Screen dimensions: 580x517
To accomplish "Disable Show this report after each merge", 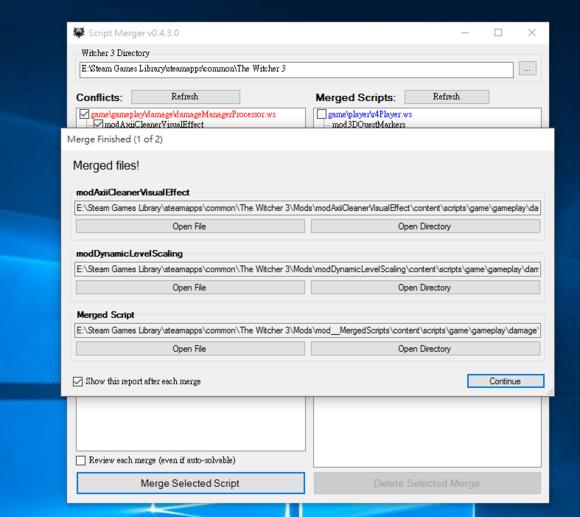I will point(78,381).
